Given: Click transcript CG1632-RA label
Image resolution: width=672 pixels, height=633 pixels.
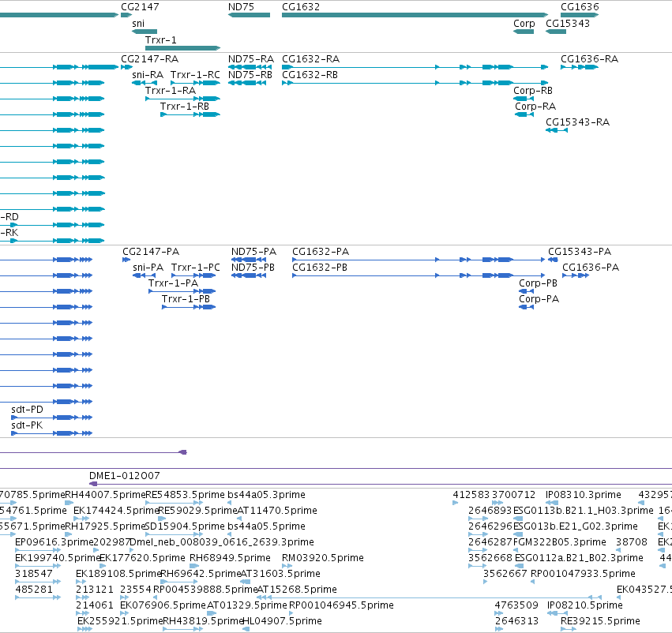Looking at the screenshot, I should tap(310, 58).
